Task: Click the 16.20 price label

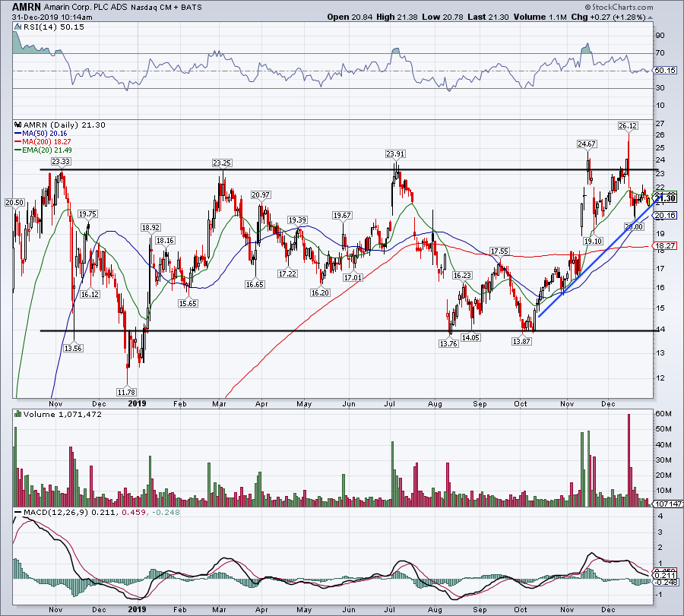Action: click(320, 292)
